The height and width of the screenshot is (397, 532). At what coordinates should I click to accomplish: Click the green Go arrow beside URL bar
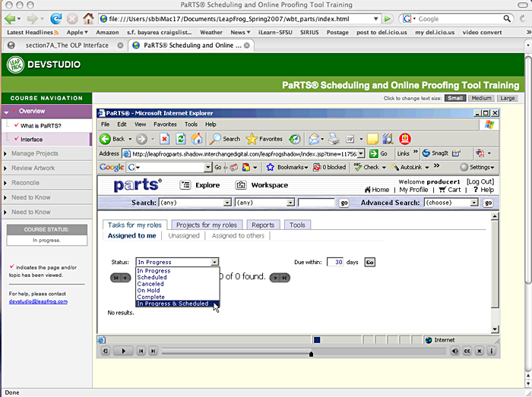[x=387, y=19]
